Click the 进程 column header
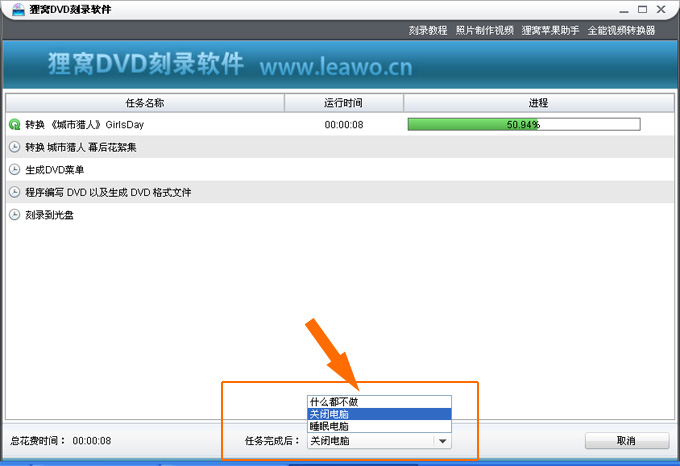Viewport: 680px width, 466px height. point(538,103)
